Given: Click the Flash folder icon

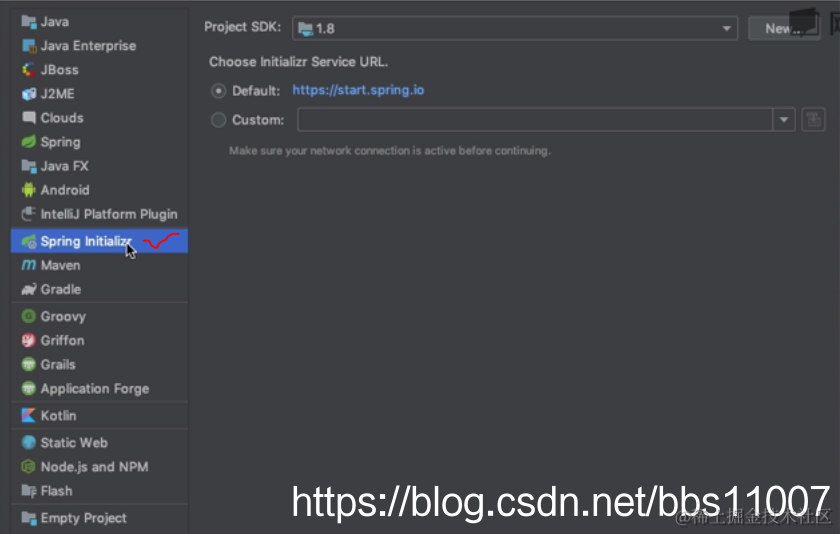Looking at the screenshot, I should (x=28, y=491).
